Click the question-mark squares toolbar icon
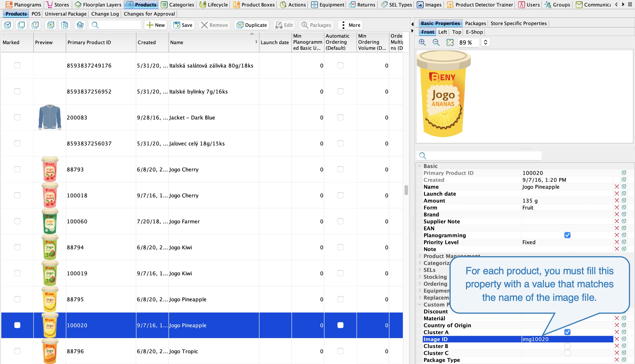Image resolution: width=635 pixels, height=364 pixels. [35, 25]
